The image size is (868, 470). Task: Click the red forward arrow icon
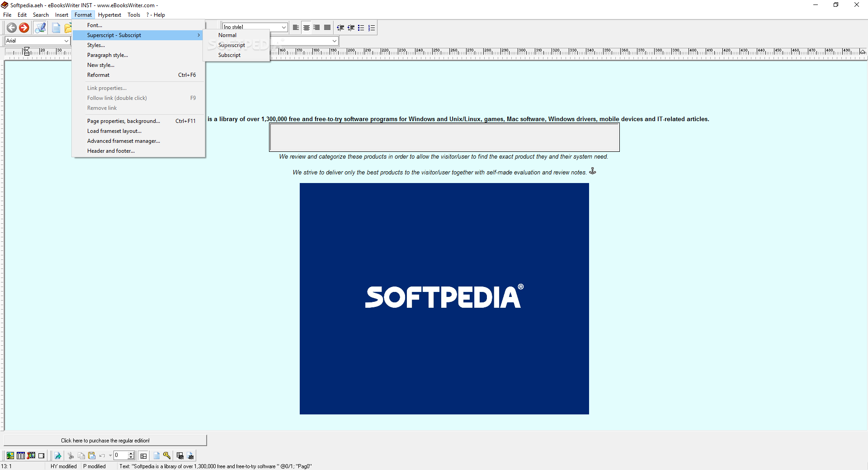pos(24,28)
